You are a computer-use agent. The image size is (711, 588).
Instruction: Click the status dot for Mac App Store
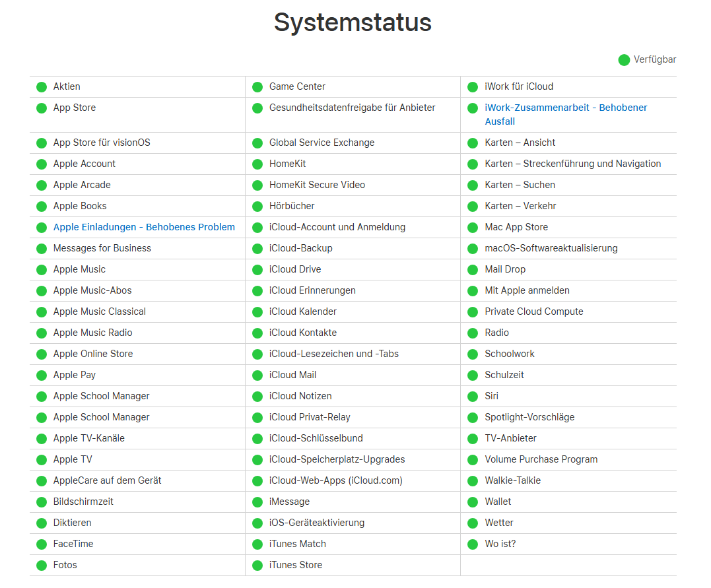473,228
